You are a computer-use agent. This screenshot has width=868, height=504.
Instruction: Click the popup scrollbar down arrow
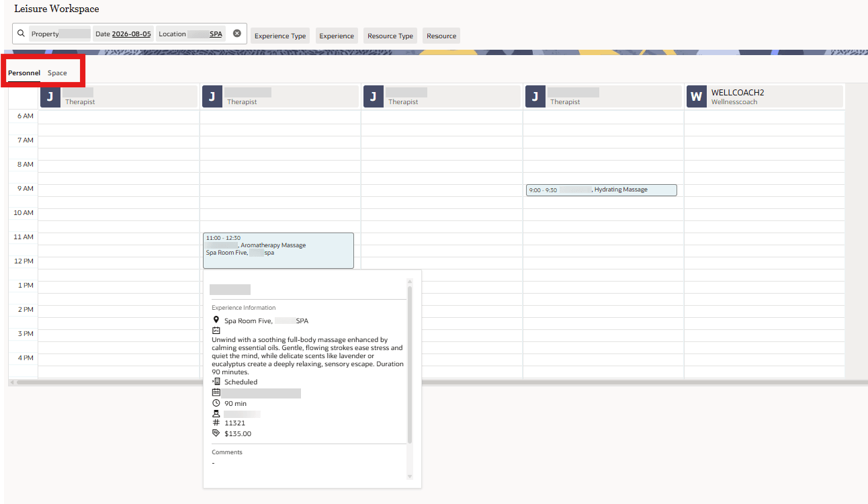pyautogui.click(x=410, y=476)
